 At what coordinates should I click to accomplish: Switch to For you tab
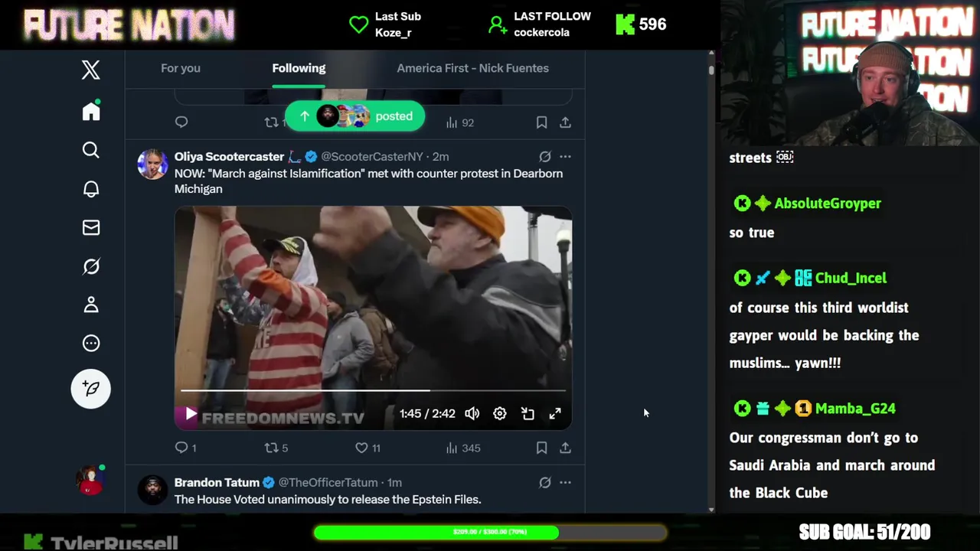pos(181,68)
